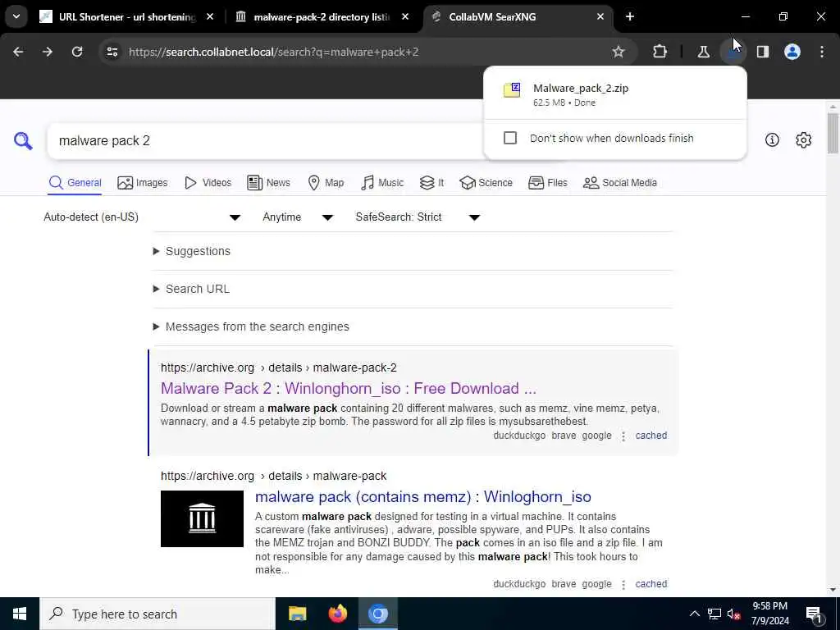Open the notification center icon
This screenshot has width=840, height=630.
(x=815, y=614)
